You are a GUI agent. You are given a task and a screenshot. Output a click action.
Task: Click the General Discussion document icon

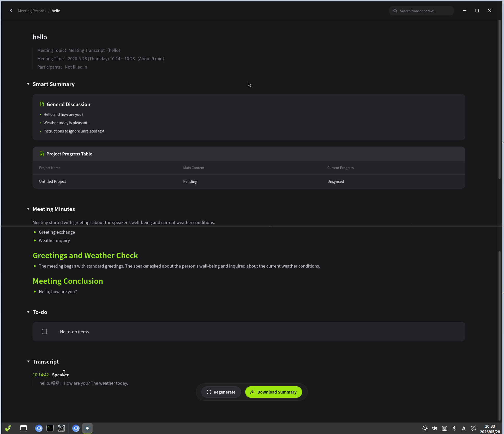click(x=42, y=104)
